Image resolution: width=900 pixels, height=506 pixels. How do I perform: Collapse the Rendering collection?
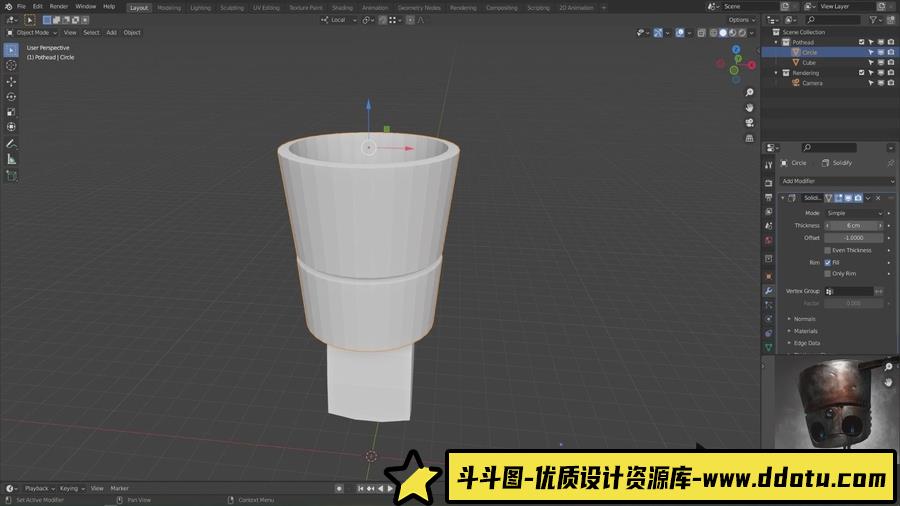[777, 73]
